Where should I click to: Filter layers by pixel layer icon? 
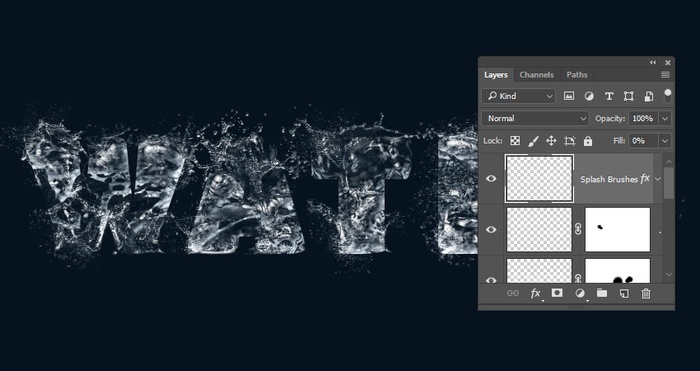pos(569,96)
